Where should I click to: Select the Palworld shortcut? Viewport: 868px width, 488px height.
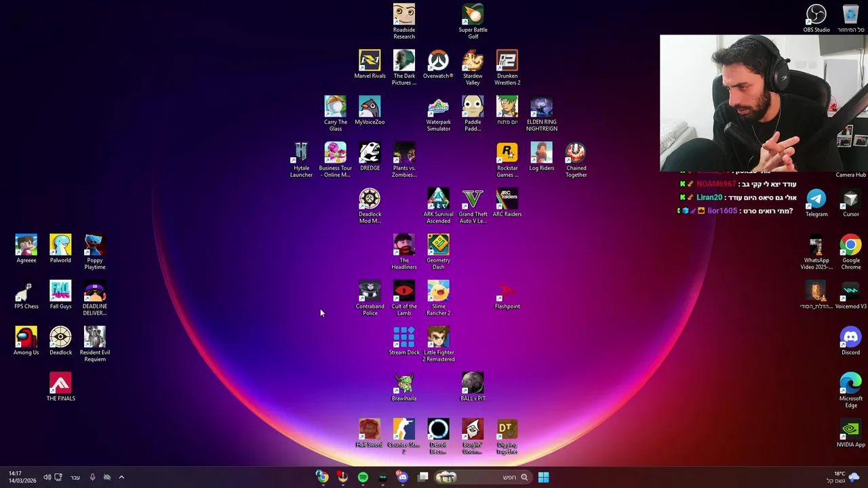coord(60,249)
